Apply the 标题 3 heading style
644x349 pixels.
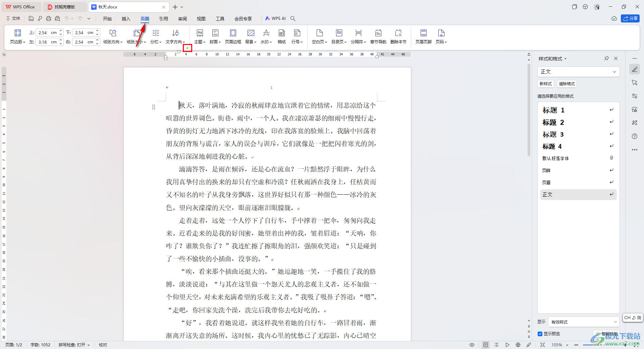578,134
